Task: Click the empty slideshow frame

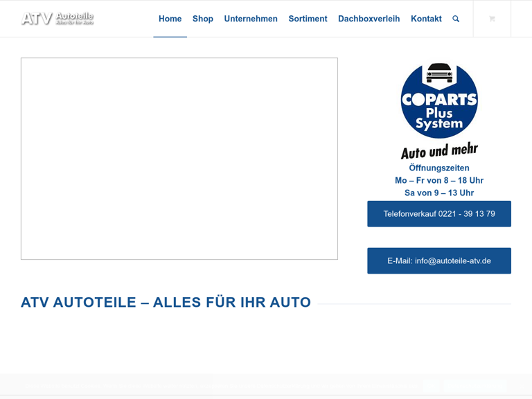Action: 179,159
